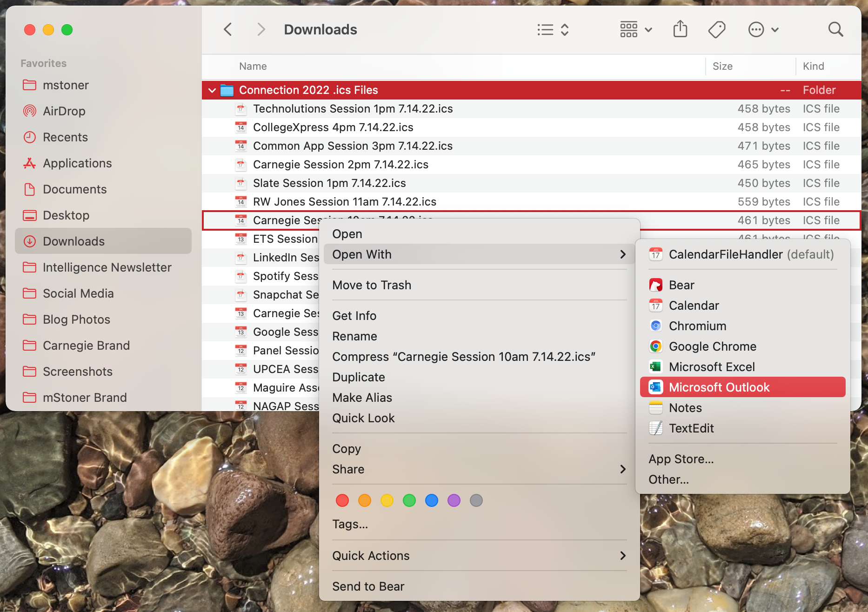Apply the orange tag color
This screenshot has width=868, height=612.
coord(365,500)
